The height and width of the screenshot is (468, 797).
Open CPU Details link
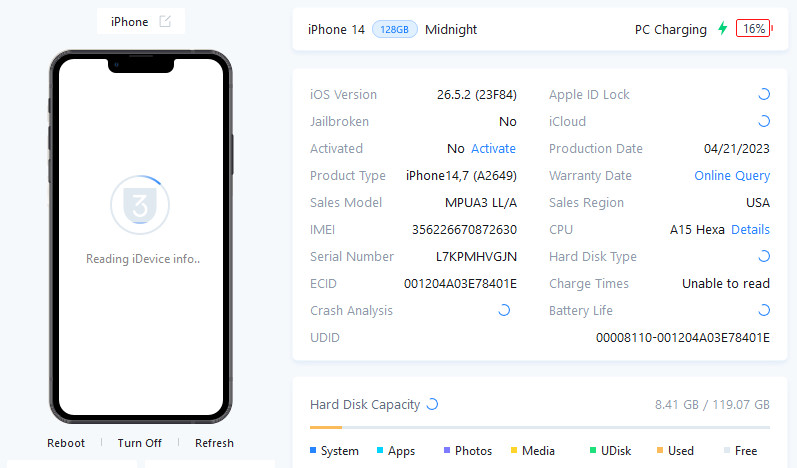point(750,230)
